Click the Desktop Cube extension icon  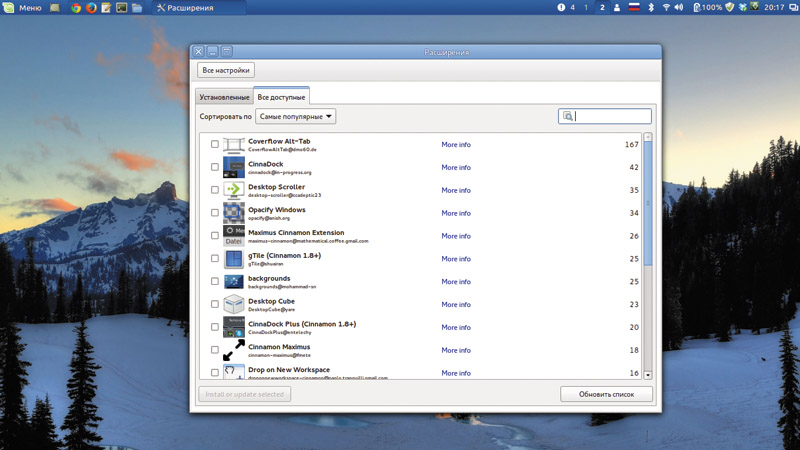tap(234, 305)
